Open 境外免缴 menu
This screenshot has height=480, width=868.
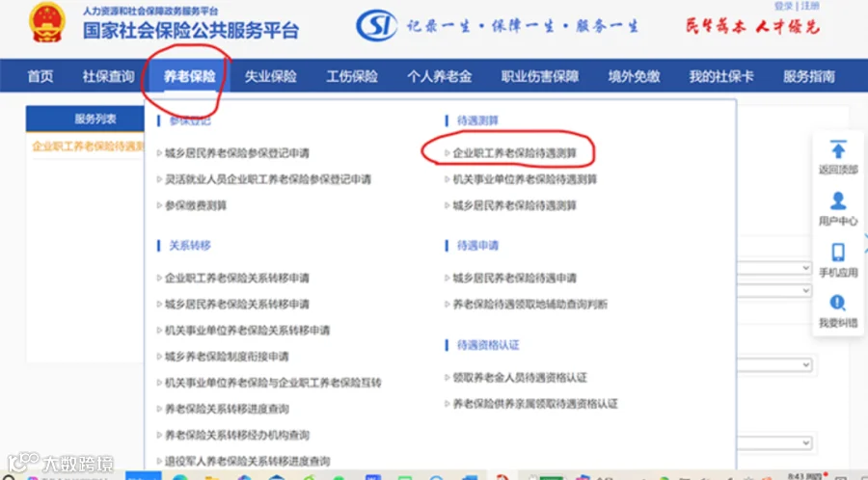(634, 76)
